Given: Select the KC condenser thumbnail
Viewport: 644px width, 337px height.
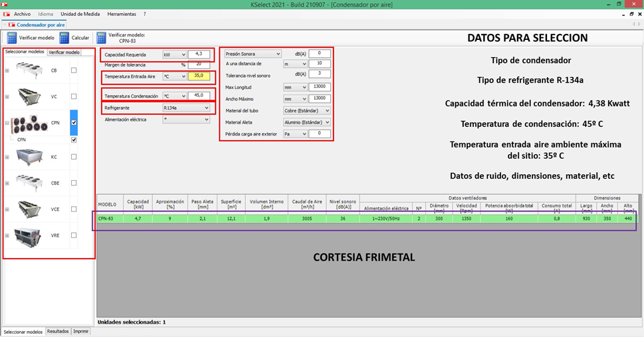Looking at the screenshot, I should [29, 157].
